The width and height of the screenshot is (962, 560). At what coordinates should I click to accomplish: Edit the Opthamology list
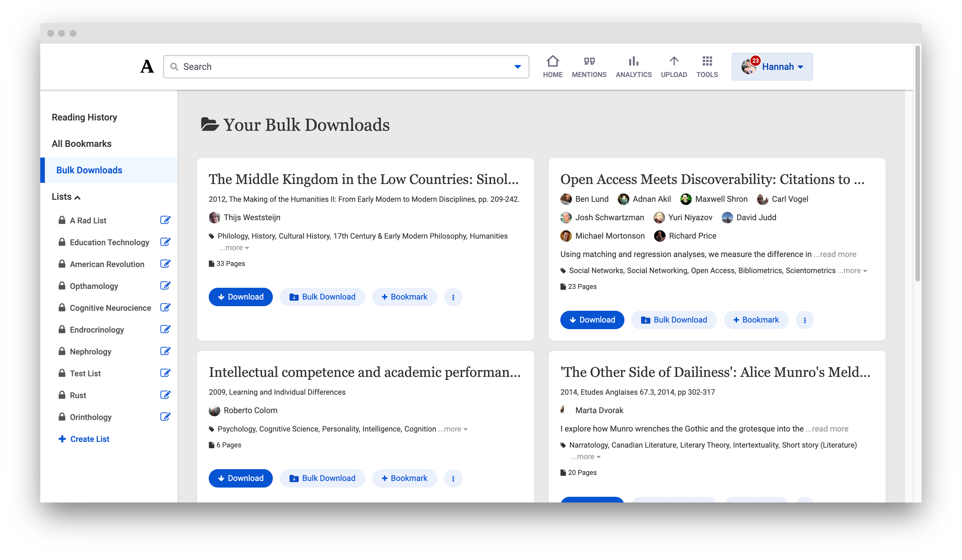coord(165,285)
